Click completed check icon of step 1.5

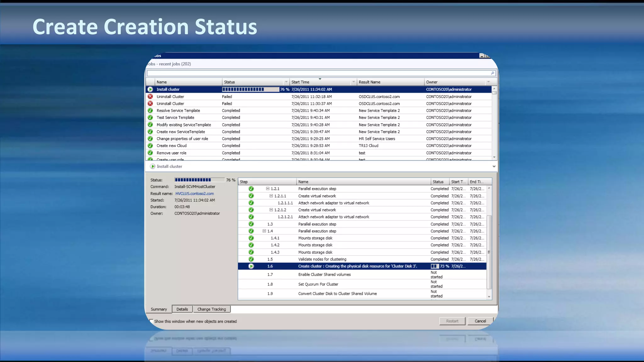(x=251, y=259)
